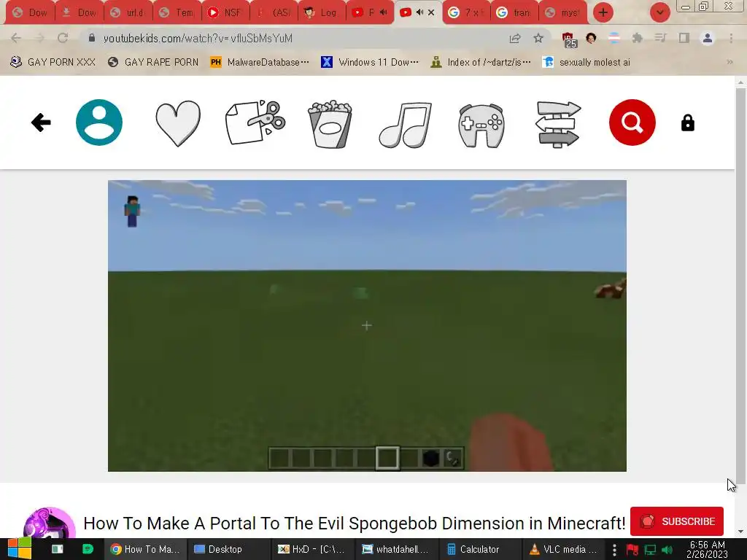Click the page scrollbar up arrow

pos(740,82)
